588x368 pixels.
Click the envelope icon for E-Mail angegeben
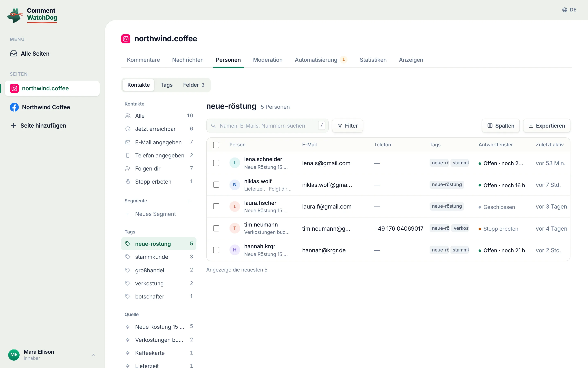click(x=128, y=142)
